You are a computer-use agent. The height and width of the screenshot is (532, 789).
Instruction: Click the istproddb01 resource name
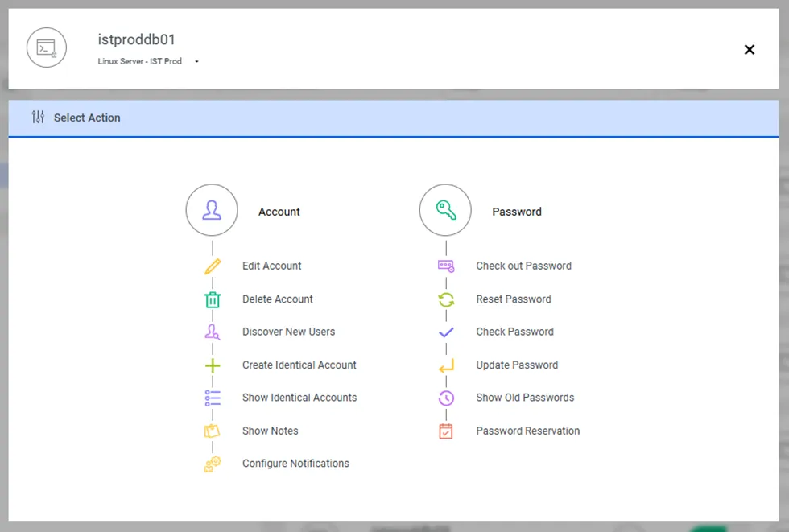(x=136, y=39)
